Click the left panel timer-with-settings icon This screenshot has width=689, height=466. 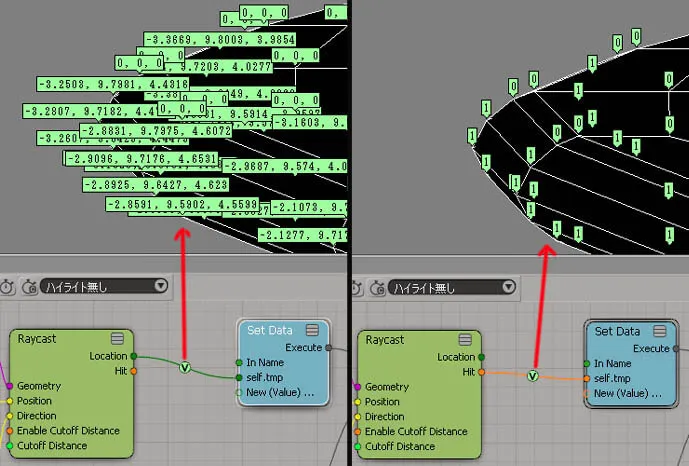tap(29, 287)
